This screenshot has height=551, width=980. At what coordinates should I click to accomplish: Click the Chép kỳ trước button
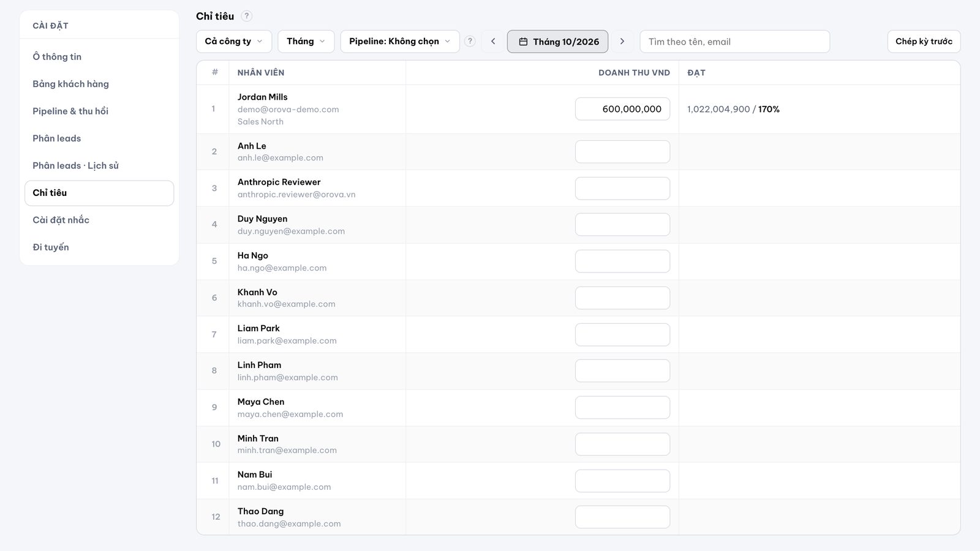tap(924, 41)
